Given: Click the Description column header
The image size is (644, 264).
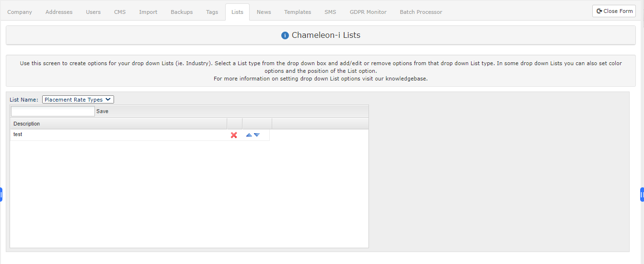Looking at the screenshot, I should click(x=118, y=124).
